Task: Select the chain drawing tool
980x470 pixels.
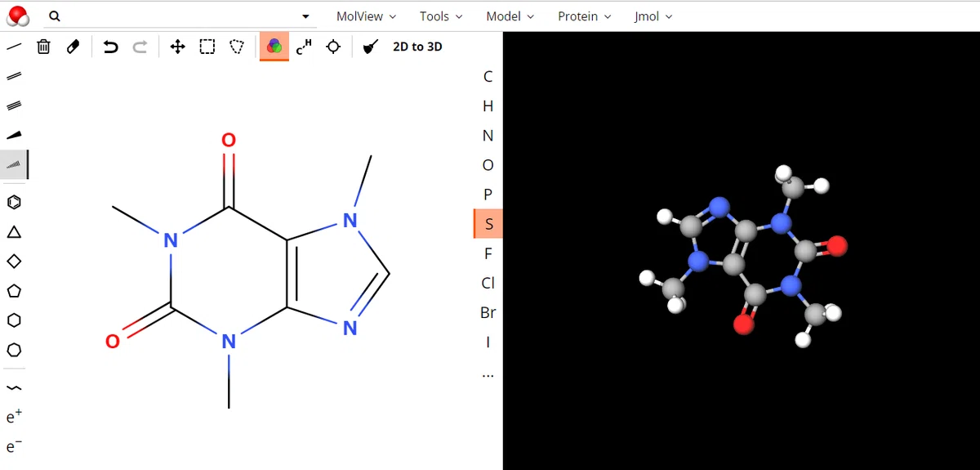Action: pos(14,387)
